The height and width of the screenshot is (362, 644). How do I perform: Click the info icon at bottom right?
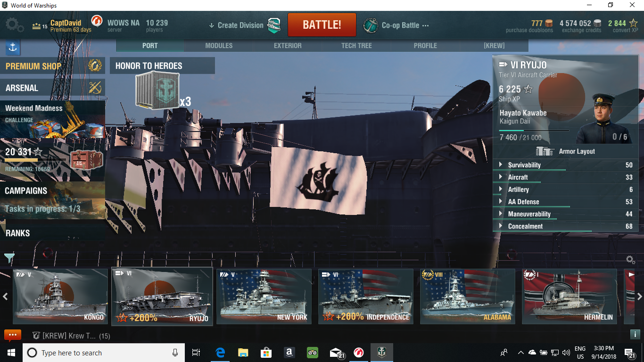635,334
